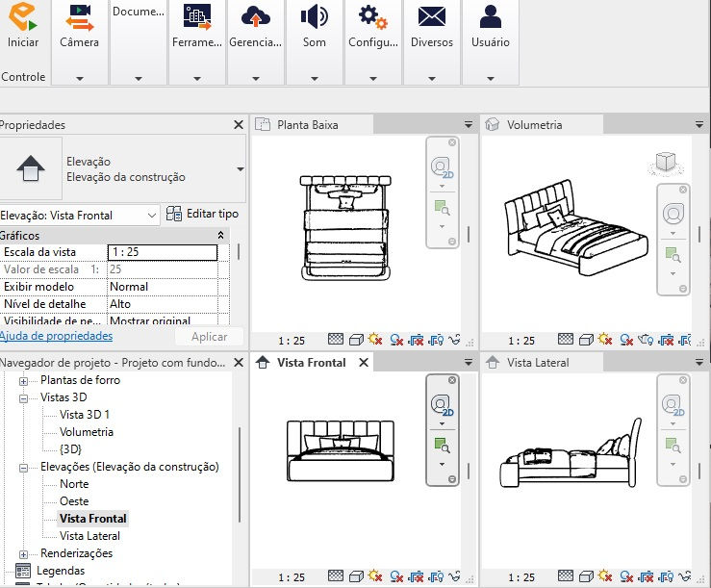Click the ViewCube in Volumetria view
Image resolution: width=711 pixels, height=588 pixels.
coord(665,163)
